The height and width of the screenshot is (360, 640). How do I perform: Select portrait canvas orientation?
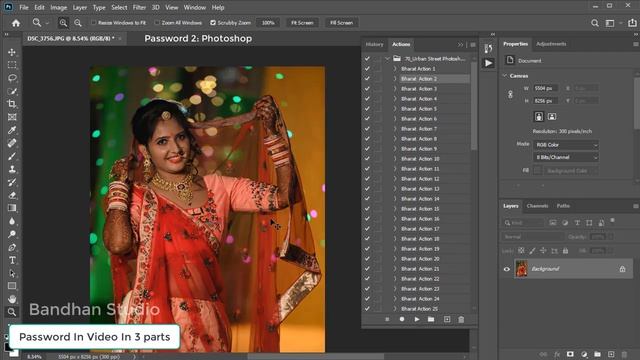click(x=539, y=117)
